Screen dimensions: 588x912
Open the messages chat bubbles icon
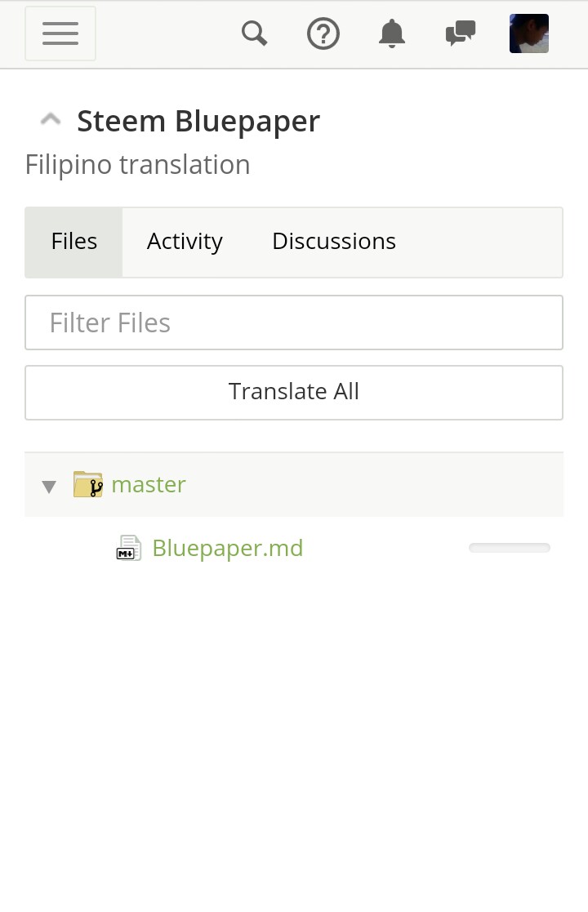461,33
